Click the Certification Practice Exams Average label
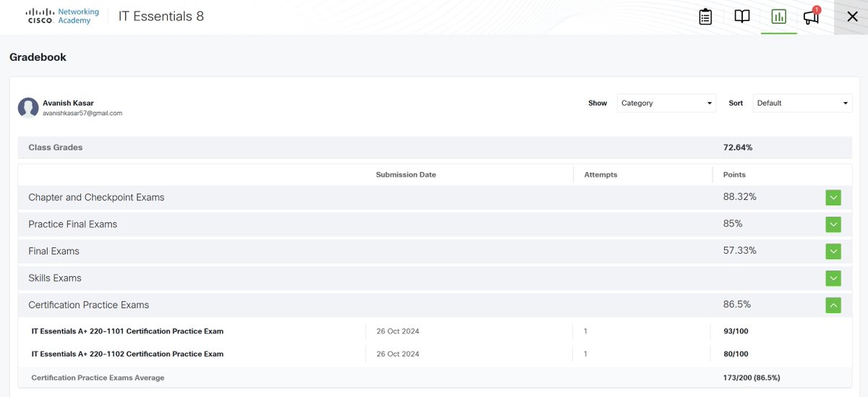The height and width of the screenshot is (397, 868). (x=98, y=377)
